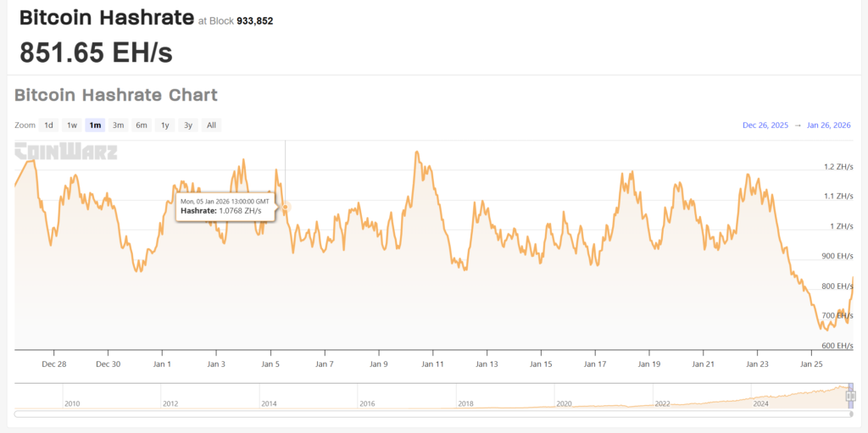
Task: Click the CoinWarz watermark logo
Action: pos(66,153)
